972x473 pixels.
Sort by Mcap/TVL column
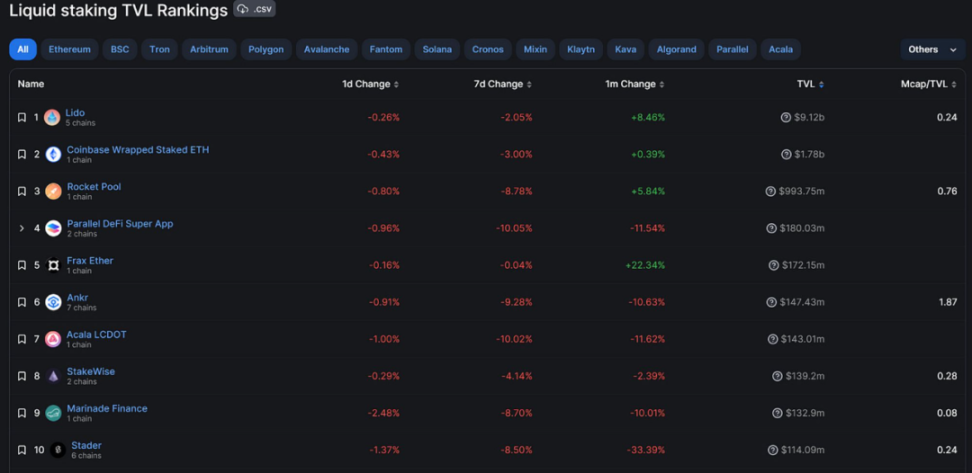(929, 84)
